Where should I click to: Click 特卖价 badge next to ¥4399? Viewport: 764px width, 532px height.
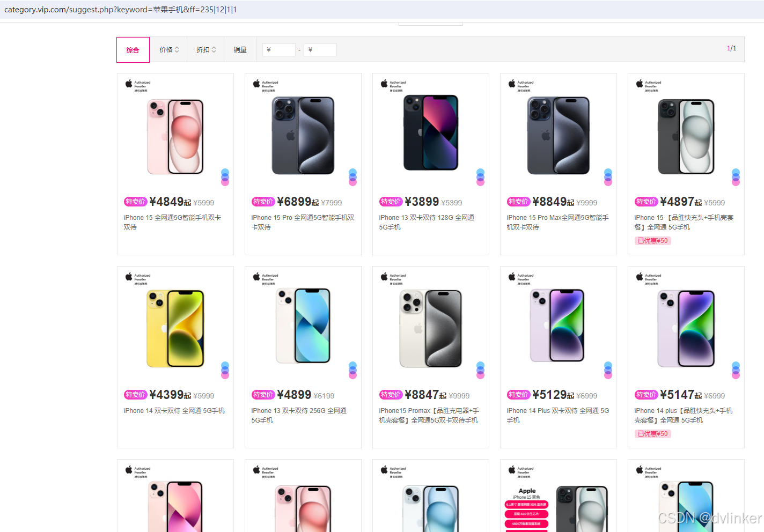pyautogui.click(x=135, y=395)
